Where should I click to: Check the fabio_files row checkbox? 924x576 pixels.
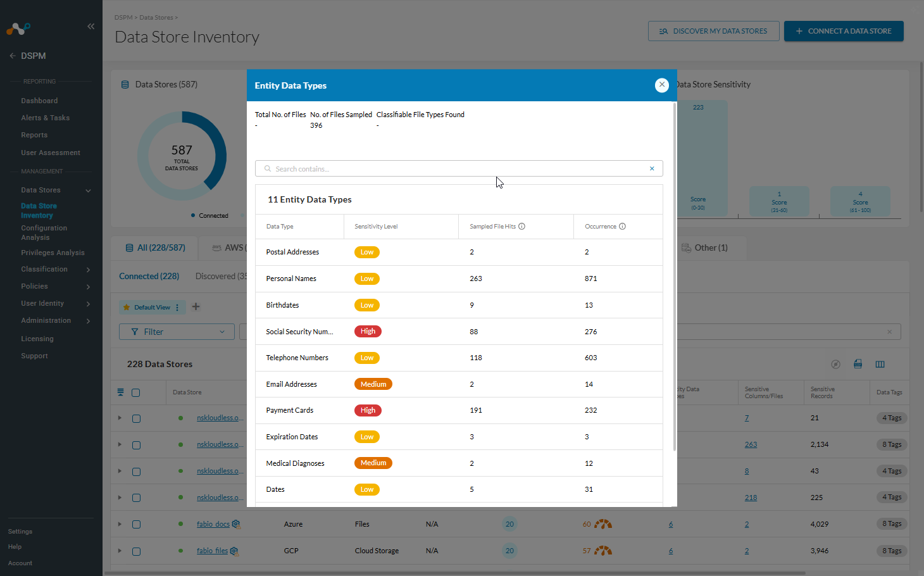[x=136, y=551]
